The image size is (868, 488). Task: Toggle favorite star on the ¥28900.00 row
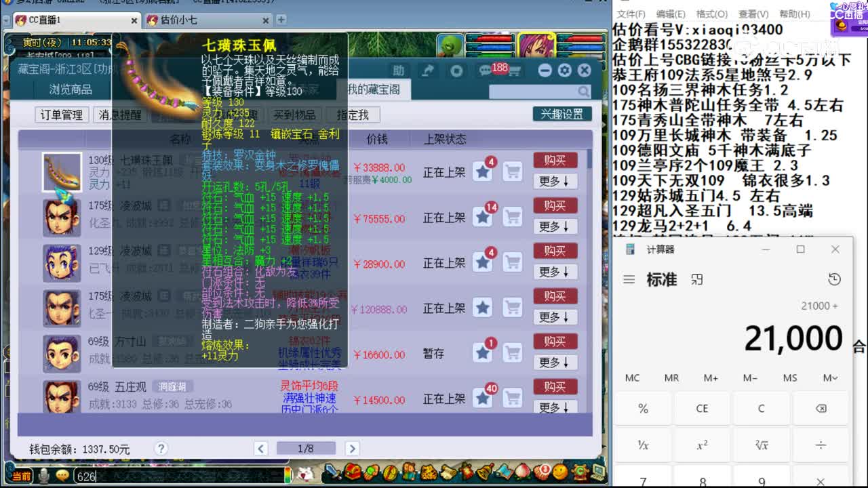coord(483,263)
